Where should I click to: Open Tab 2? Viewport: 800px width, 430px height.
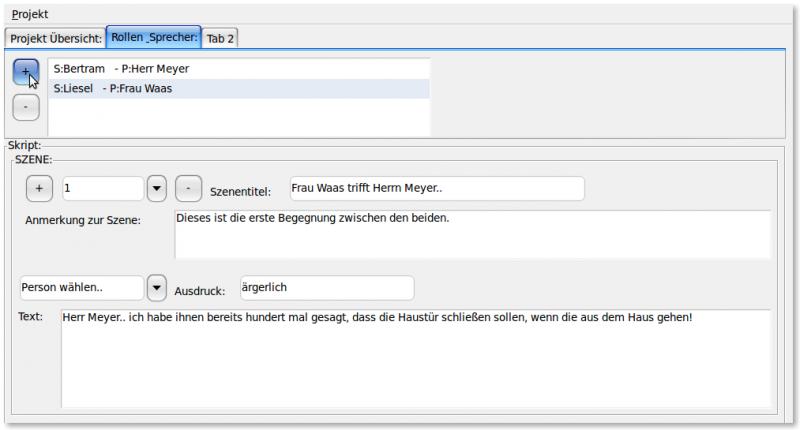click(x=220, y=38)
